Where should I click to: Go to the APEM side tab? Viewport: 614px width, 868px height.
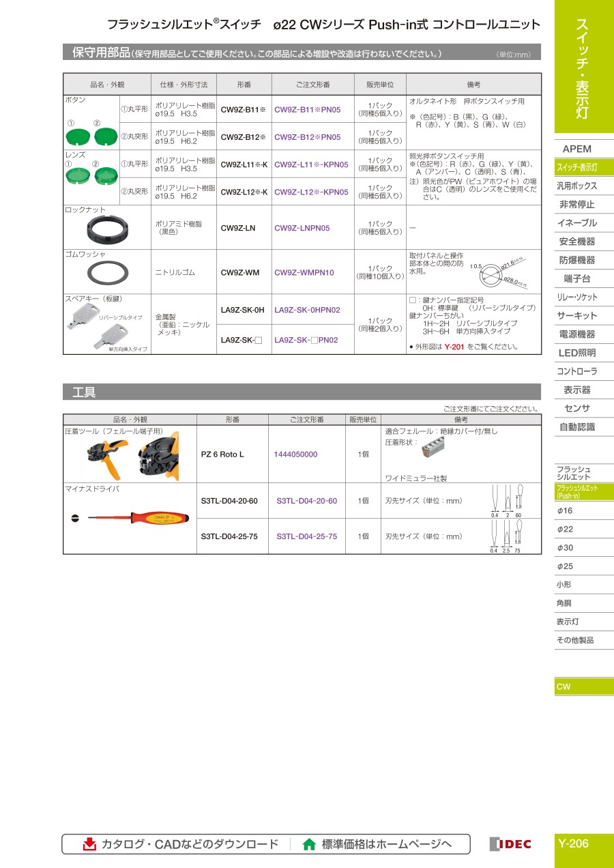[x=576, y=149]
